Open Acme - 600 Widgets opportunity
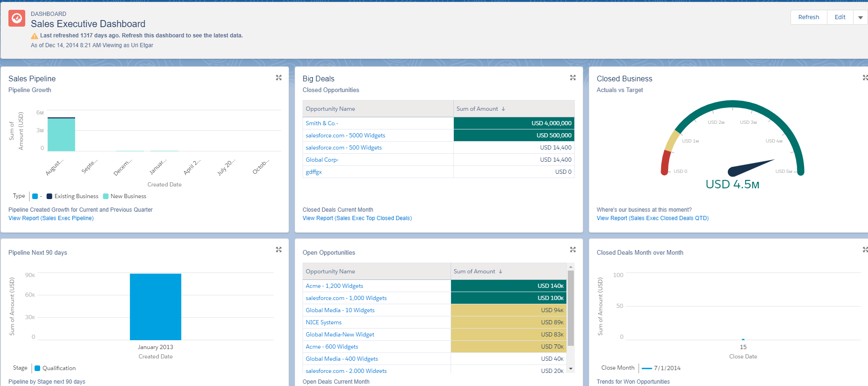The height and width of the screenshot is (386, 868). [332, 347]
